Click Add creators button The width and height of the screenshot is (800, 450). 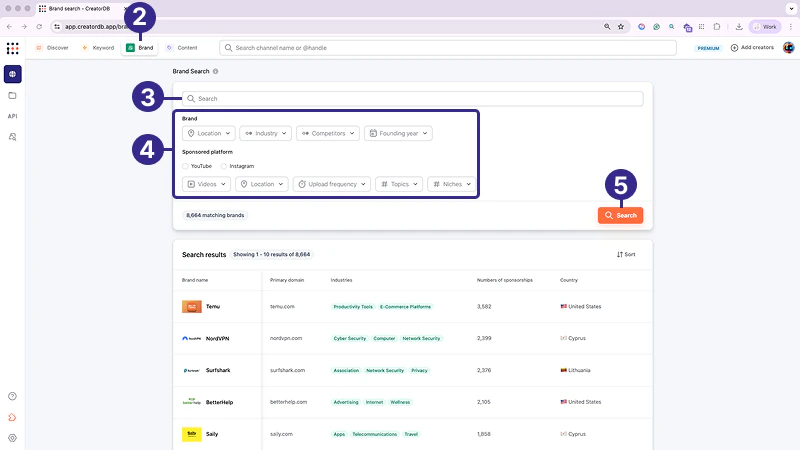coord(752,47)
